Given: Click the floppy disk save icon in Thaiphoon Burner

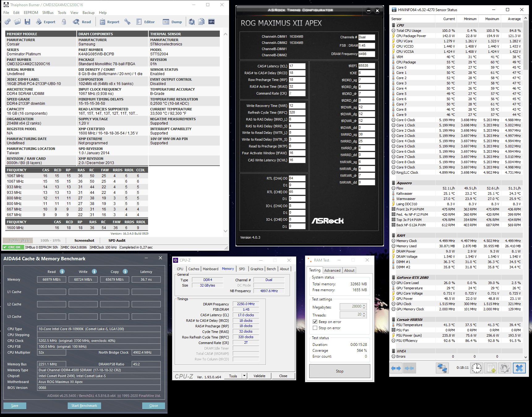Looking at the screenshot, I should [28, 22].
